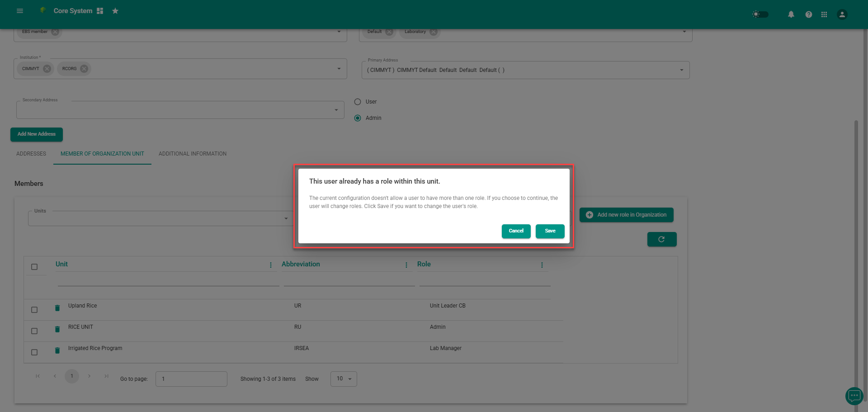This screenshot has width=868, height=412.
Task: Check the RICE UNIT row checkbox
Action: pyautogui.click(x=34, y=331)
